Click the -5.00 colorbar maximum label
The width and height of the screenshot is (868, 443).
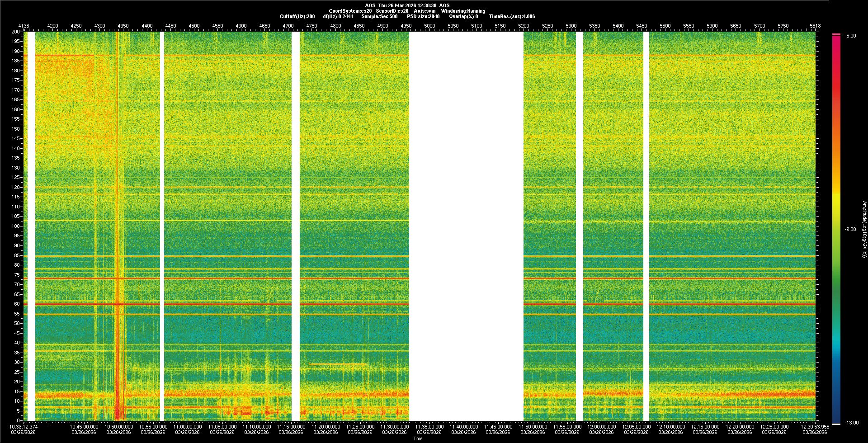pyautogui.click(x=850, y=36)
